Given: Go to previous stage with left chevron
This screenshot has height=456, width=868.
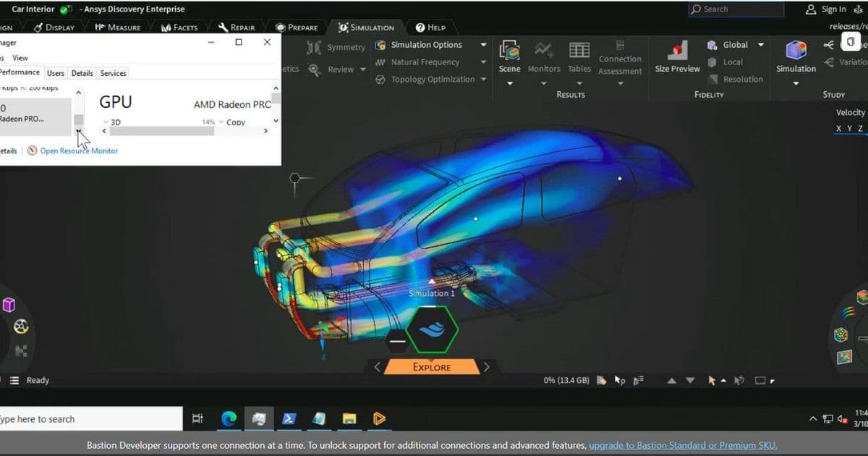Looking at the screenshot, I should point(377,367).
